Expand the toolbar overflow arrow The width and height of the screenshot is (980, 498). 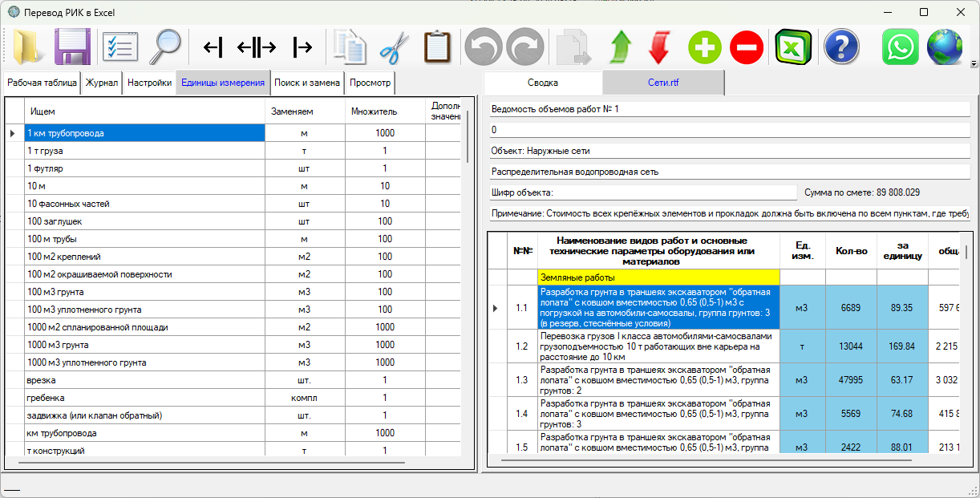pyautogui.click(x=974, y=63)
